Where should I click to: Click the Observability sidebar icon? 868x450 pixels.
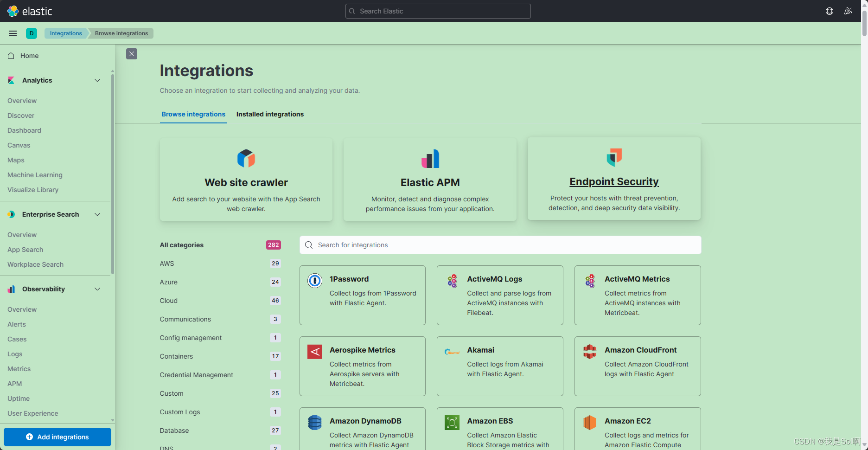(11, 289)
